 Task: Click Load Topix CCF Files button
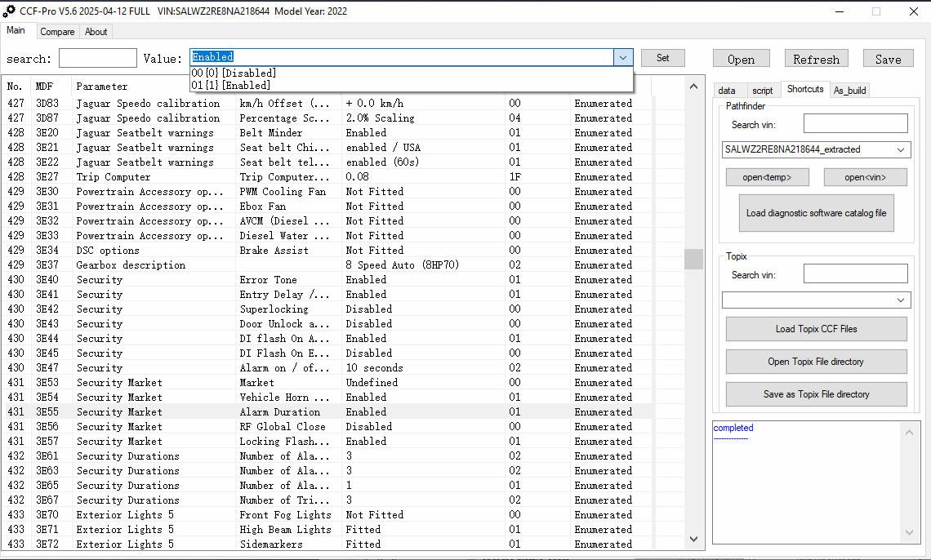pos(817,329)
